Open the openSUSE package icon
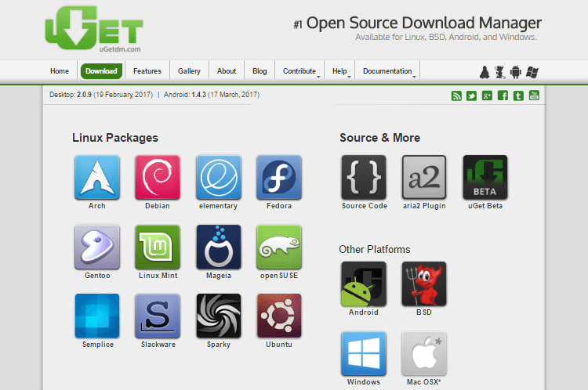This screenshot has height=390, width=588. click(x=279, y=247)
